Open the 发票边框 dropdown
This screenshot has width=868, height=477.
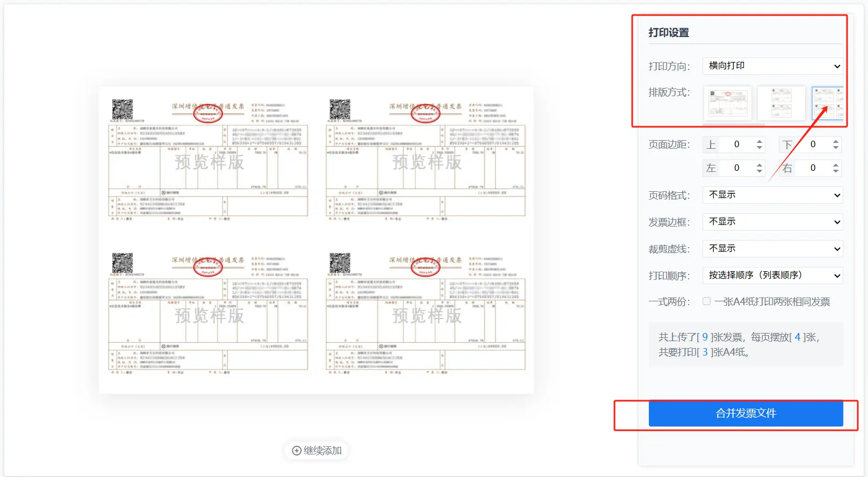[x=772, y=222]
